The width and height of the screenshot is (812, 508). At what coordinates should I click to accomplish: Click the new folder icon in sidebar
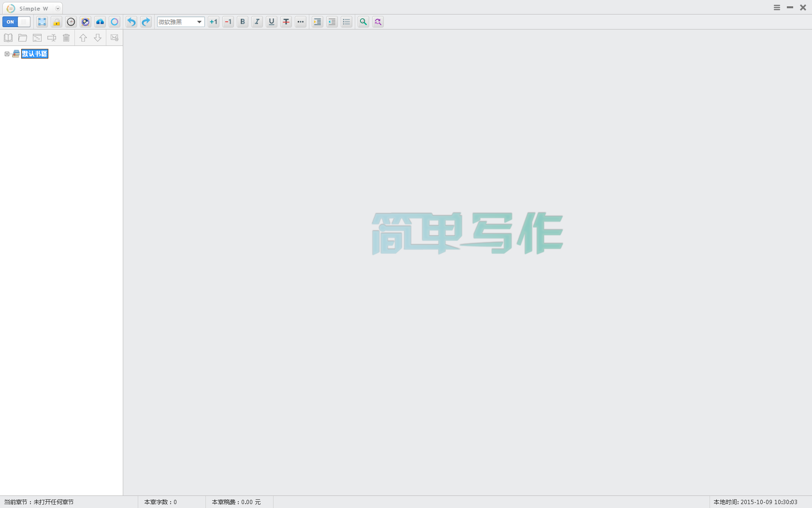pos(23,38)
